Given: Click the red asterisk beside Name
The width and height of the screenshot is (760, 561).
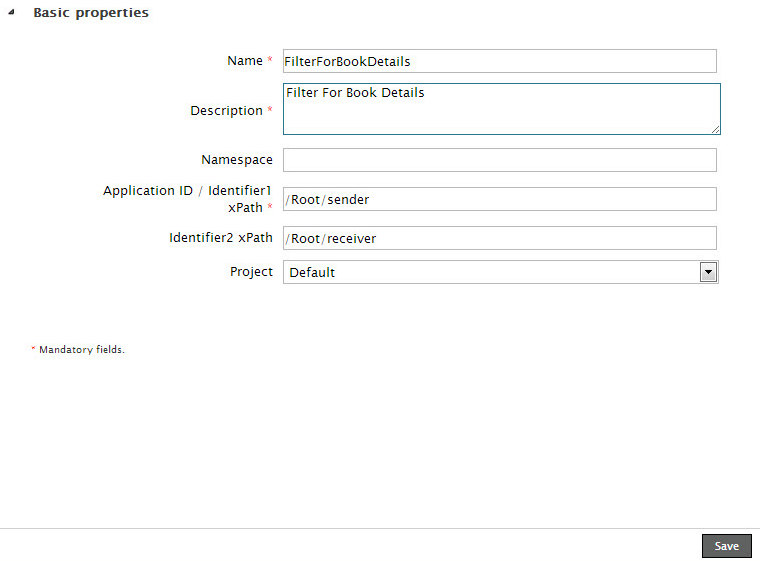Looking at the screenshot, I should pos(270,61).
